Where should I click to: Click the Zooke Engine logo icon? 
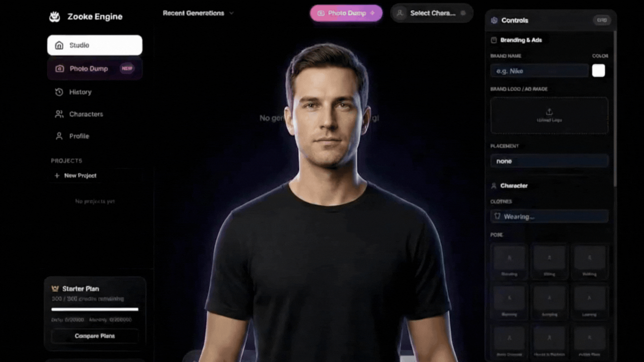[x=55, y=17]
